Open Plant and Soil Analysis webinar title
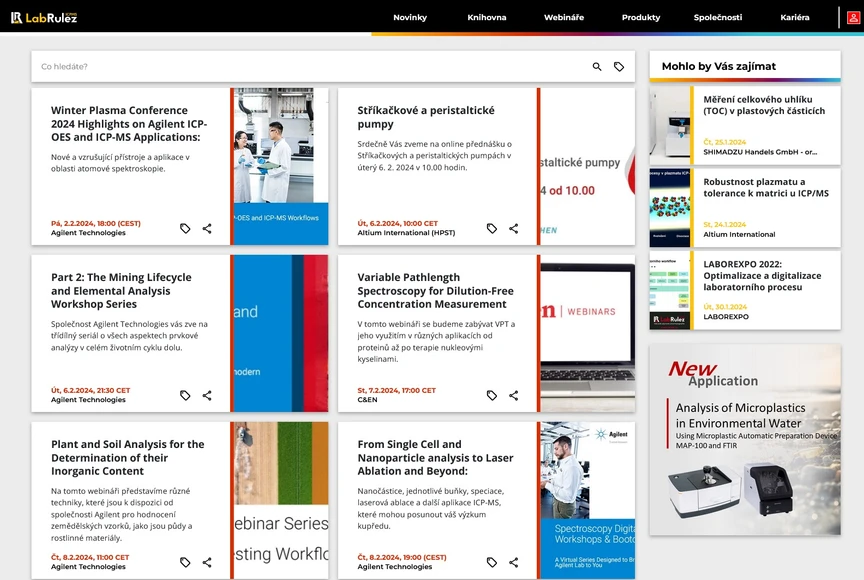This screenshot has width=864, height=580. pos(128,458)
